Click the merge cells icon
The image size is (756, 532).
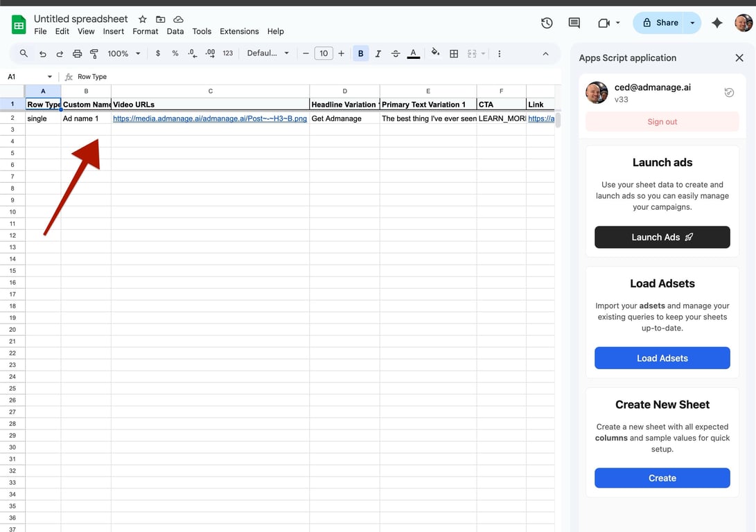coord(472,53)
